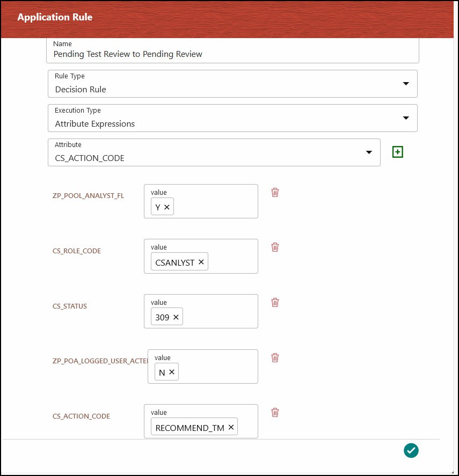Remove the 309 value chip
This screenshot has width=459, height=476.
point(177,317)
